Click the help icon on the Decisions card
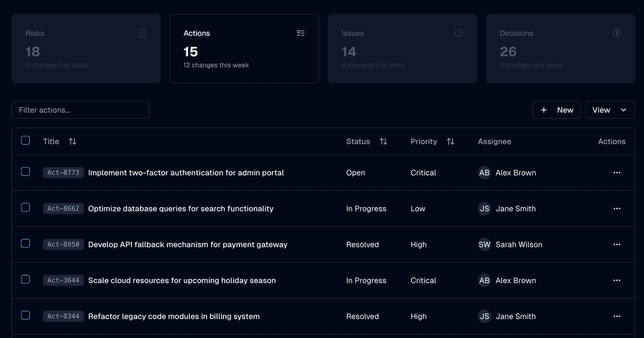Screen dimensions: 644x338 (617, 33)
